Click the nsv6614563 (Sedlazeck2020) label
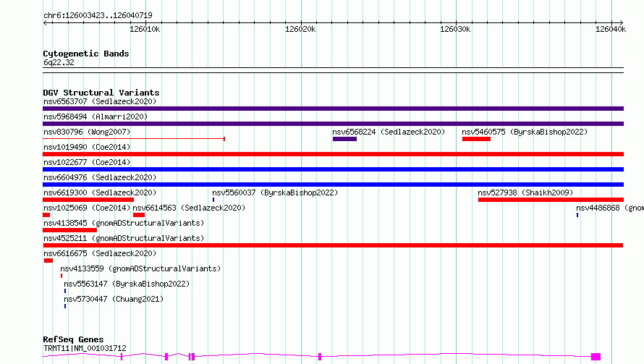The height and width of the screenshot is (364, 644). point(189,208)
